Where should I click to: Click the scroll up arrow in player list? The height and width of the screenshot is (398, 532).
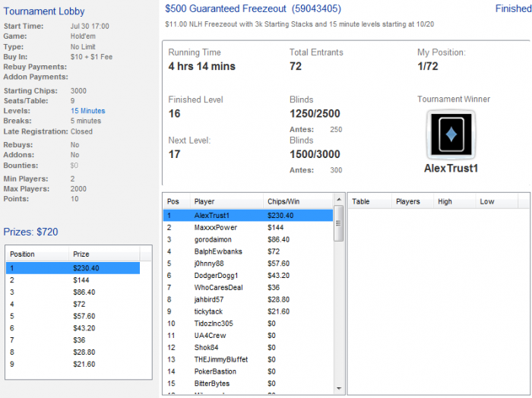[339, 200]
